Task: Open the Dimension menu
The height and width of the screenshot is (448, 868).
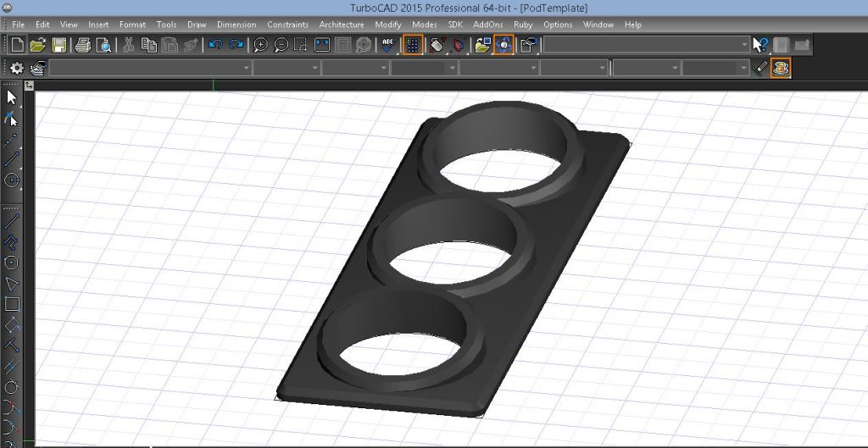Action: click(236, 25)
